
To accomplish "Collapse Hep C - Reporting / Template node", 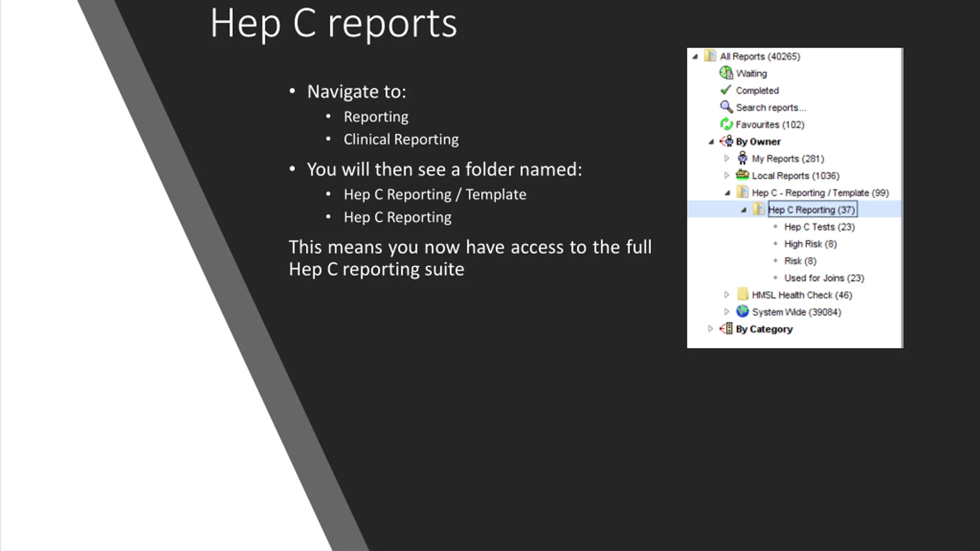I will [727, 193].
